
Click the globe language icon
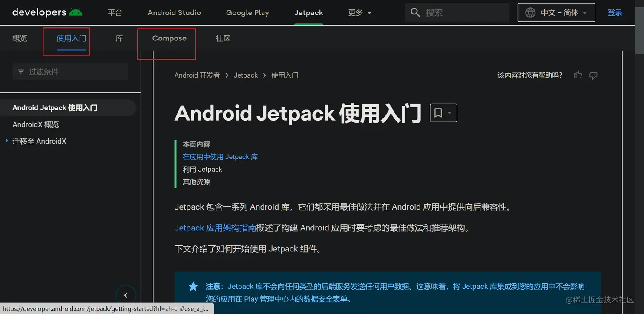[x=530, y=13]
